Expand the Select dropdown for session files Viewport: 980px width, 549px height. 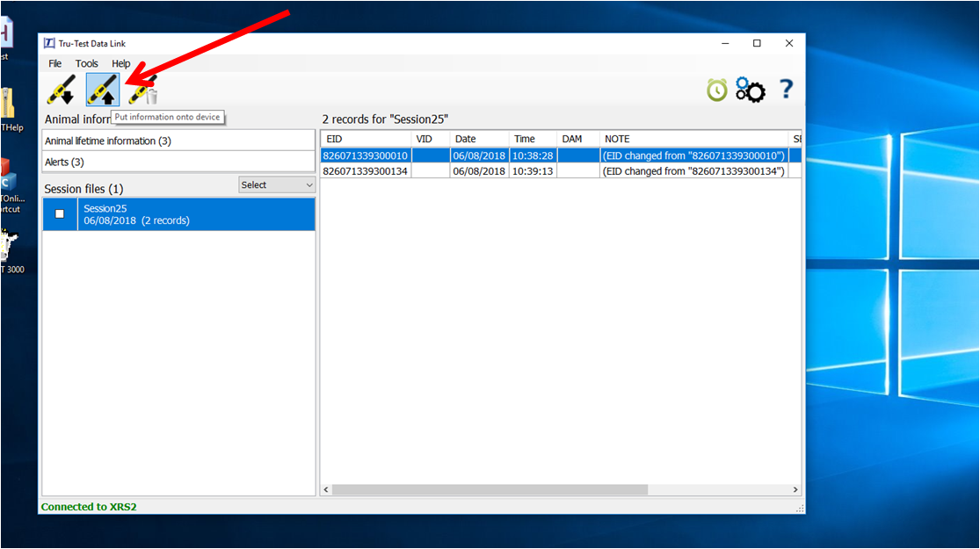277,184
